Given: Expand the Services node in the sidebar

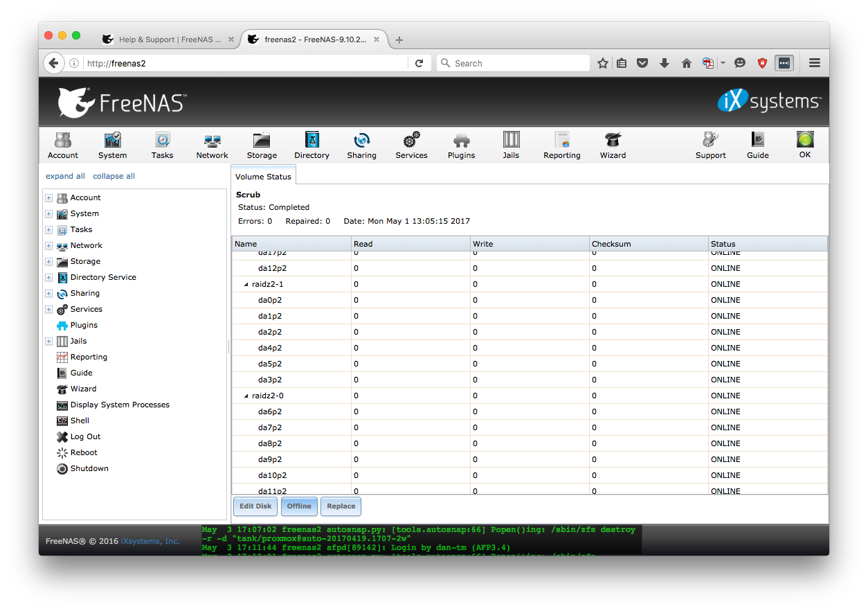Looking at the screenshot, I should coord(48,309).
